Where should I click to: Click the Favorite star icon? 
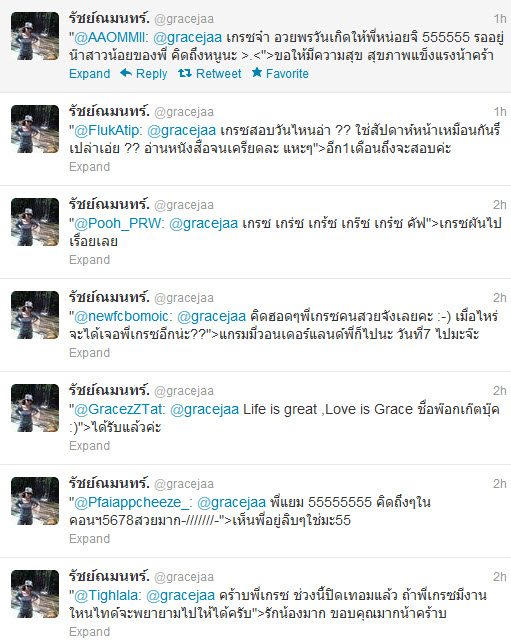257,72
